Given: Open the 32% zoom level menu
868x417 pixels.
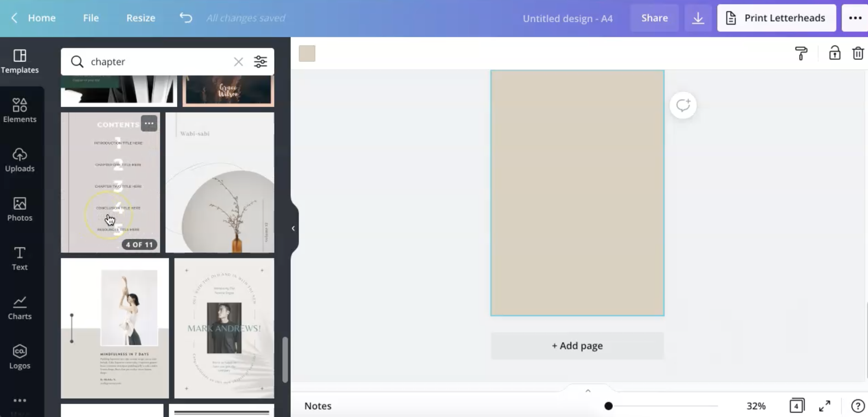Looking at the screenshot, I should 756,406.
